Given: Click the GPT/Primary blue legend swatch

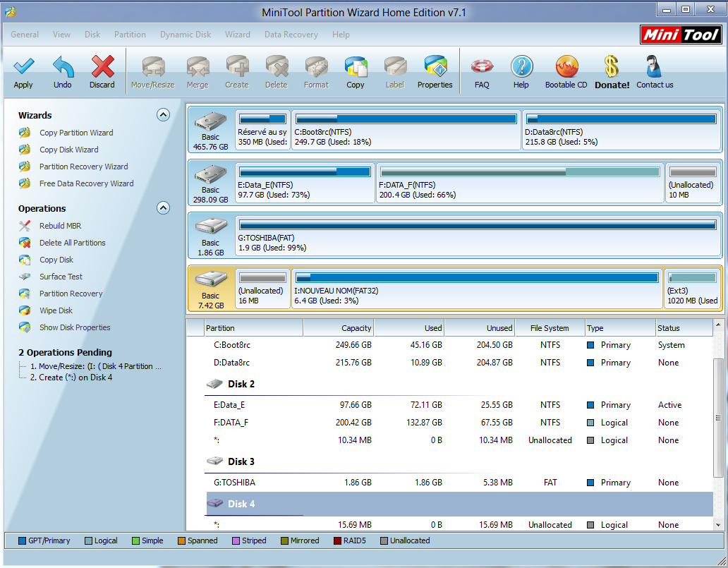Looking at the screenshot, I should (x=22, y=540).
